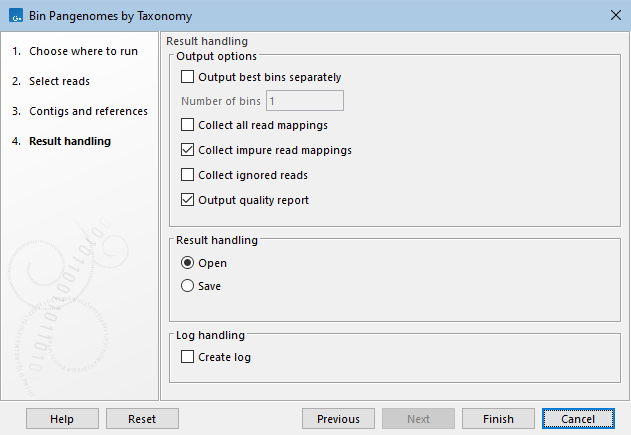Disable the Output quality report option
This screenshot has width=631, height=435.
[189, 200]
